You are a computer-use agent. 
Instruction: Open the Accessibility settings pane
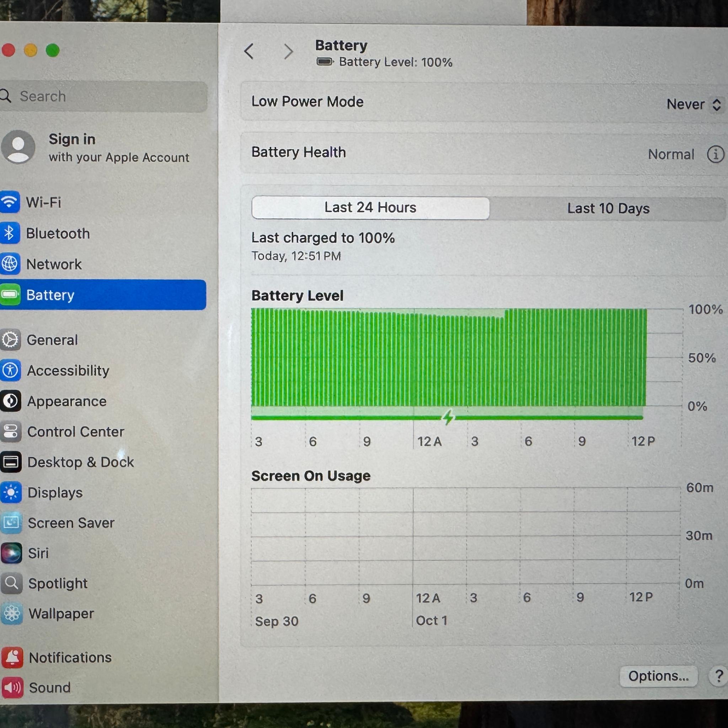pos(102,370)
